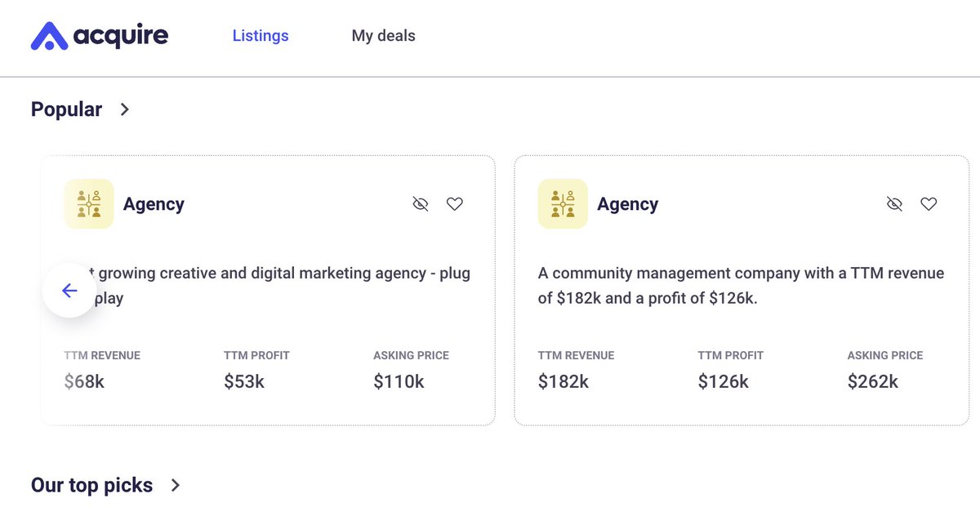The width and height of the screenshot is (980, 525).
Task: Open the Listings tab
Action: [x=261, y=36]
